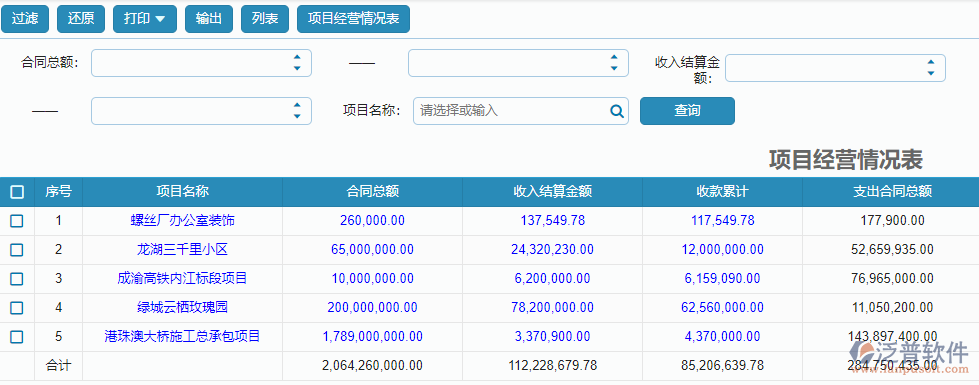Open project link 绿城云栖玫瑰园
Screen dimensions: 979x385
182,308
